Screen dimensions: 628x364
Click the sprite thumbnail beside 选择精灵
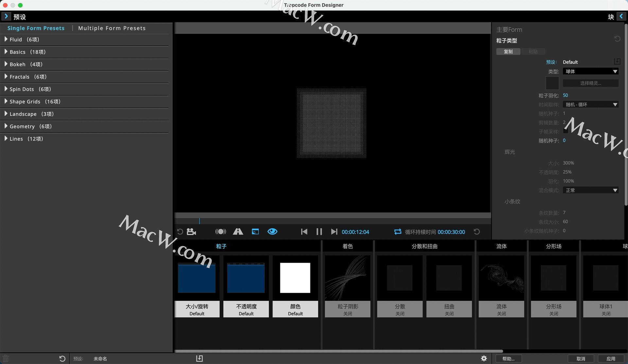click(552, 83)
